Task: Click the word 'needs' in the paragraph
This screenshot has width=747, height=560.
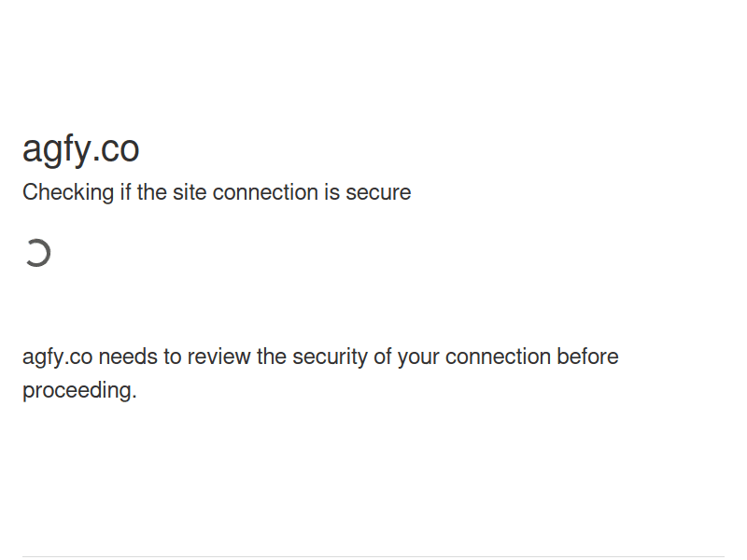Action: (x=127, y=357)
